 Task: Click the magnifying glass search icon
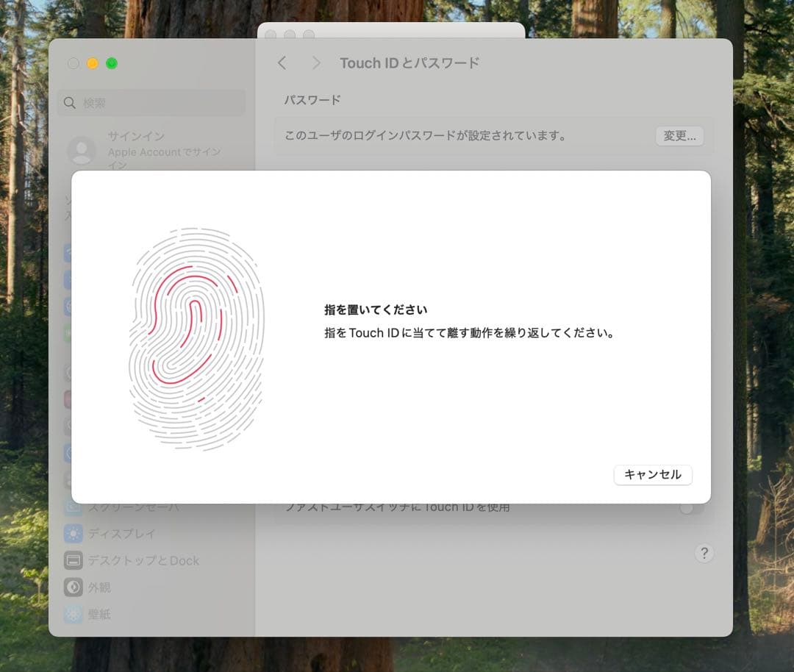coord(70,103)
